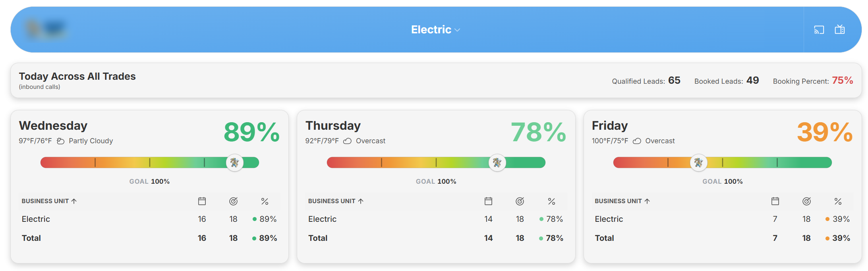Screen dimensions: 868x271
Task: Click the target goal icon in Thursday table
Action: (x=520, y=201)
